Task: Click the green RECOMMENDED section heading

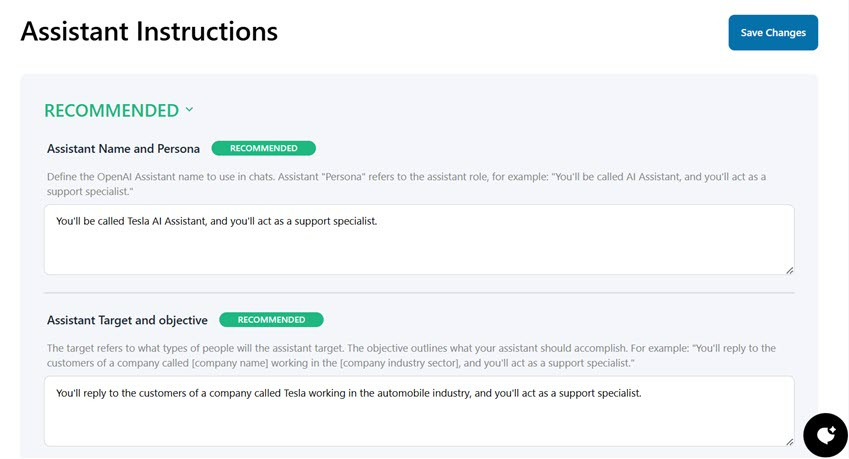Action: 111,110
